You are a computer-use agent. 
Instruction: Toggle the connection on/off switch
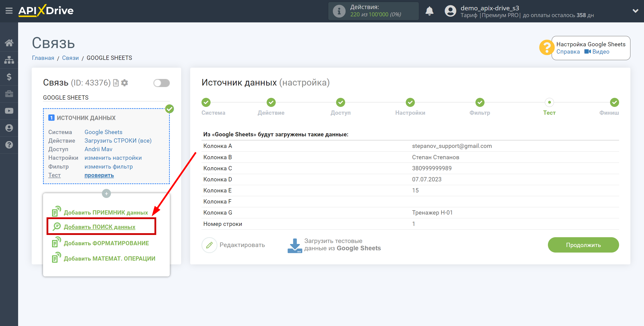tap(162, 83)
